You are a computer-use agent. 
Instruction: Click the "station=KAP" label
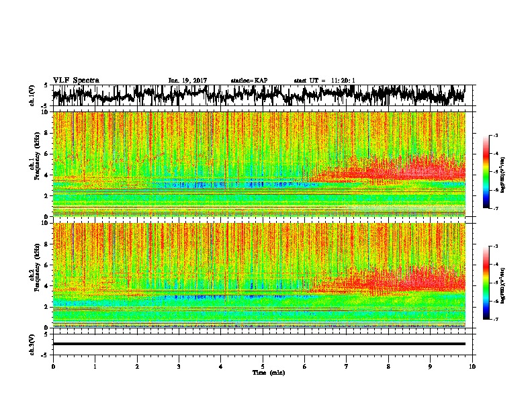tap(249, 81)
